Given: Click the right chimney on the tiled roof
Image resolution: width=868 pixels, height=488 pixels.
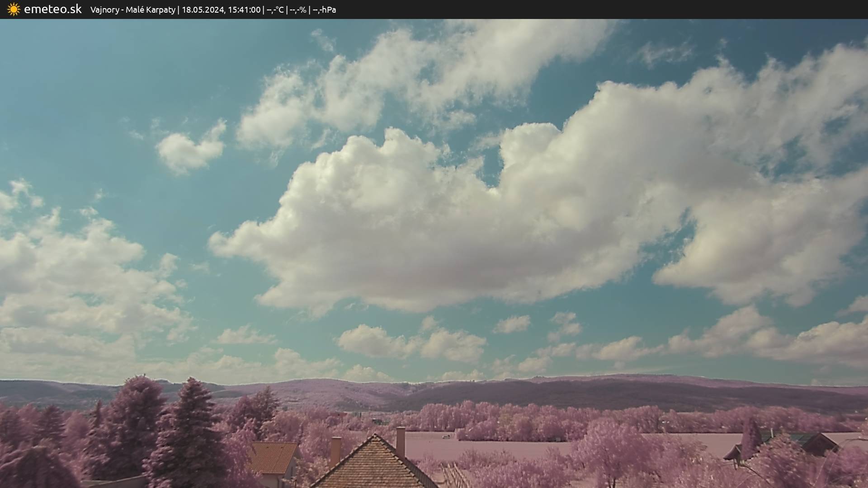Looking at the screenshot, I should pos(401,441).
